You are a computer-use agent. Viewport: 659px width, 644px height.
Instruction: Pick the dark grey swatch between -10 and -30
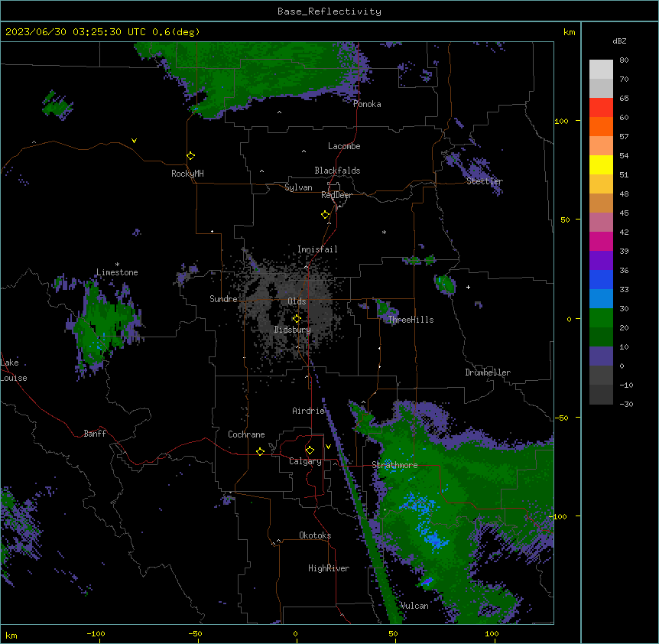(x=601, y=395)
